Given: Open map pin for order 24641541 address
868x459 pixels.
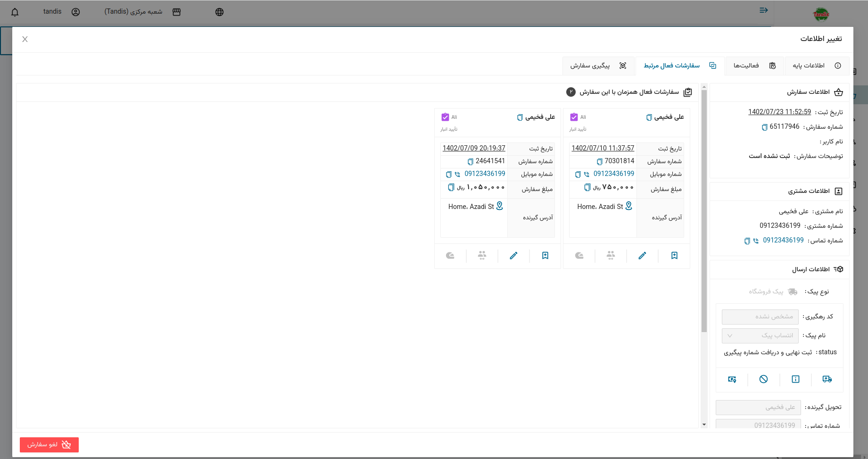Looking at the screenshot, I should pyautogui.click(x=500, y=206).
